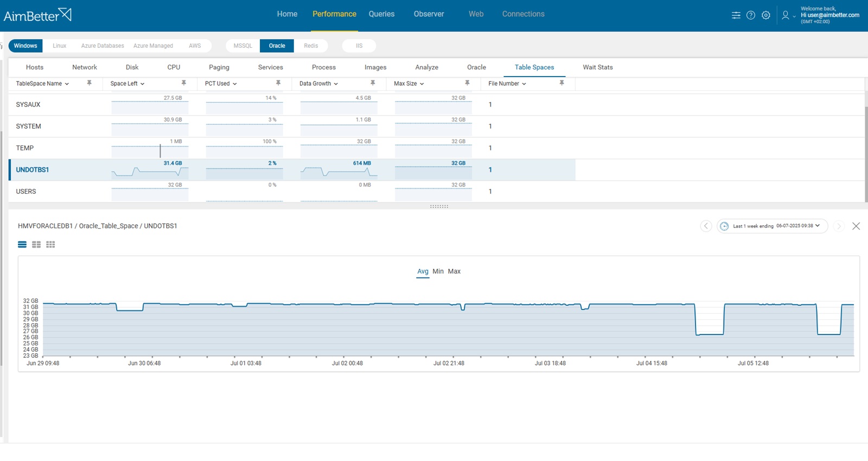Select the MSSQL database toggle
The image size is (868, 461).
(x=243, y=46)
